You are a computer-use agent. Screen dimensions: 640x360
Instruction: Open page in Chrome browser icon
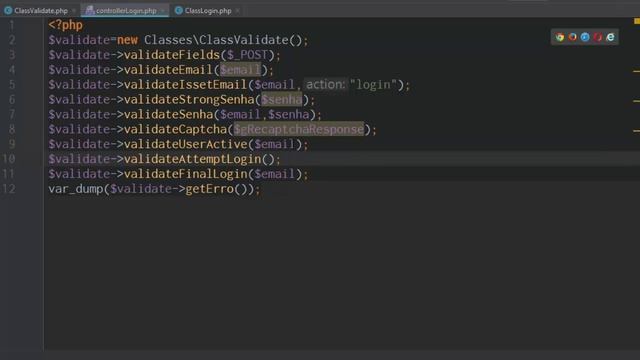(x=560, y=37)
